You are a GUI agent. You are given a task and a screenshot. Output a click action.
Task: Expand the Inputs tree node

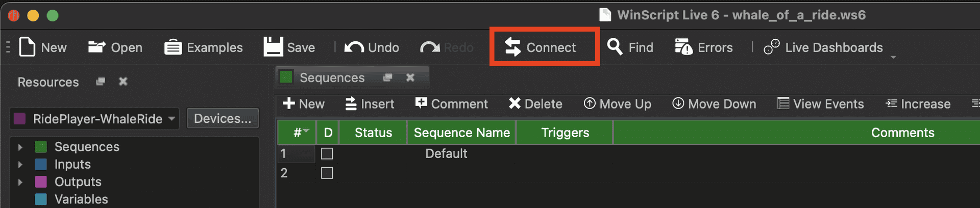point(20,165)
